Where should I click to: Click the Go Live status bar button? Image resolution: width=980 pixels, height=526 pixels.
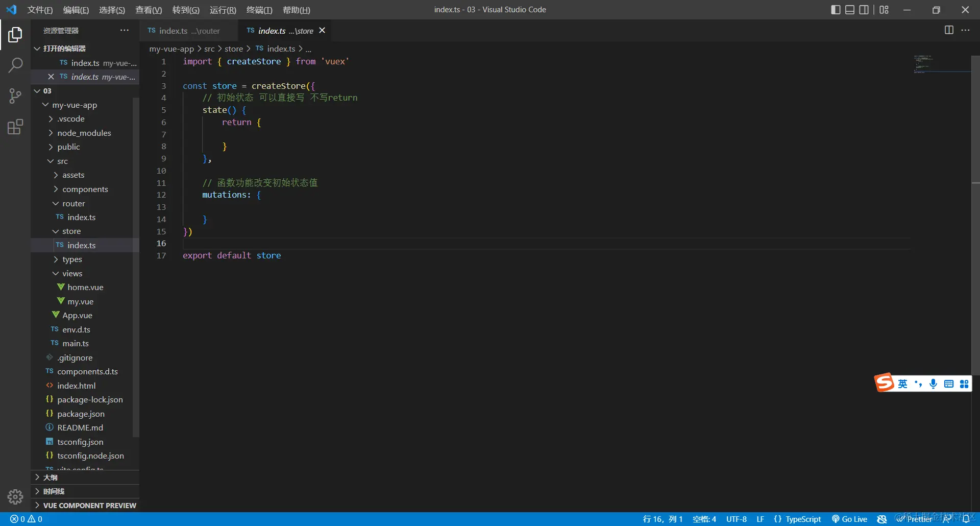(849, 519)
